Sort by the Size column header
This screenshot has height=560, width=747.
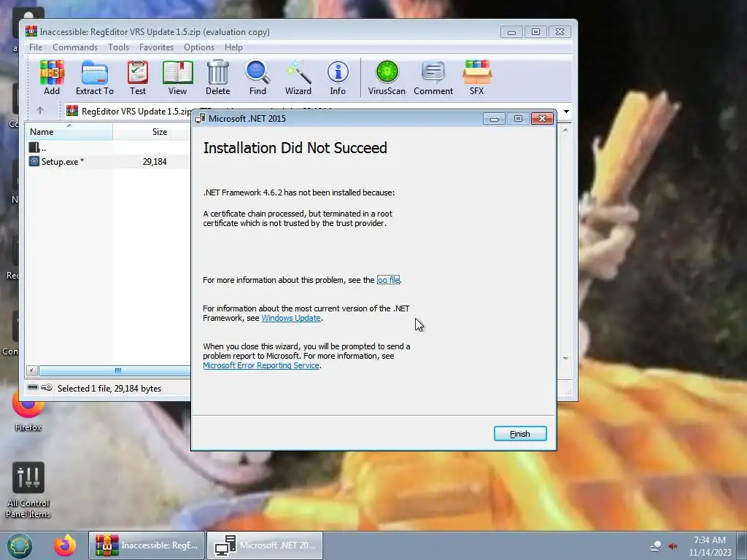[144, 131]
